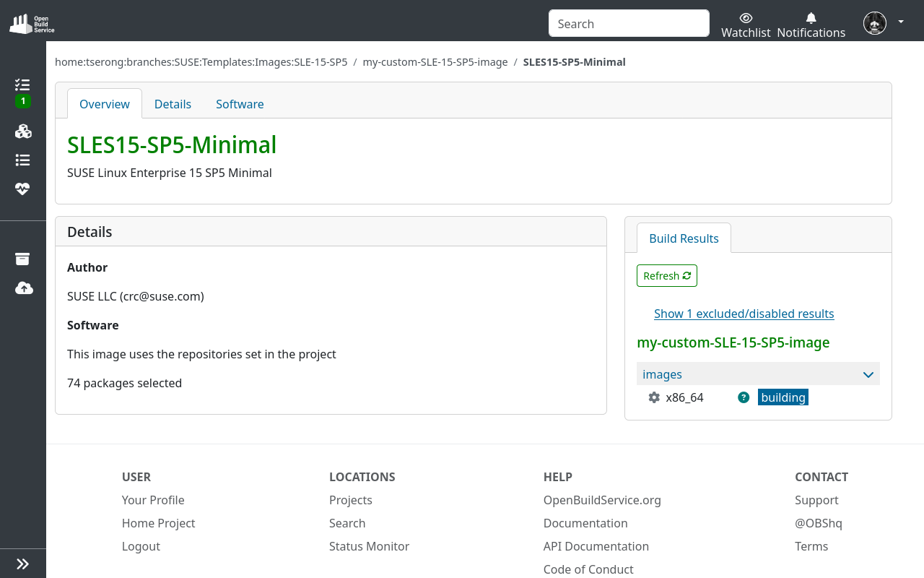
Task: Open the health monitor heart icon in sidebar
Action: click(x=22, y=189)
